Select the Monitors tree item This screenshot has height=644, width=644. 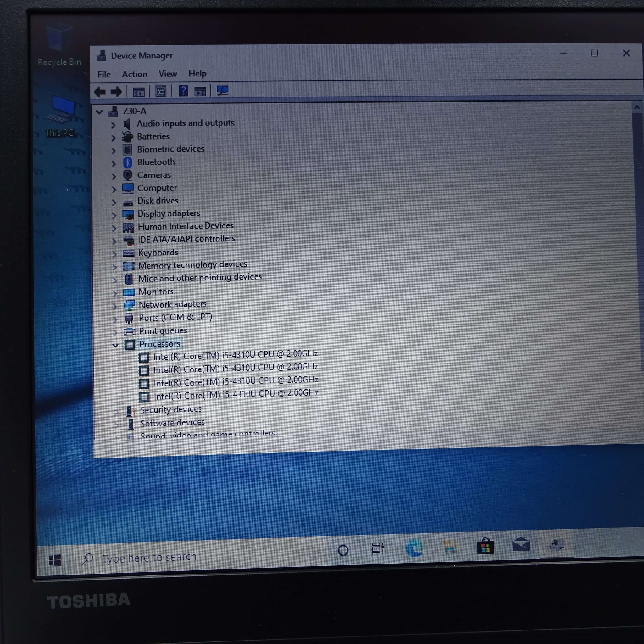pos(156,292)
